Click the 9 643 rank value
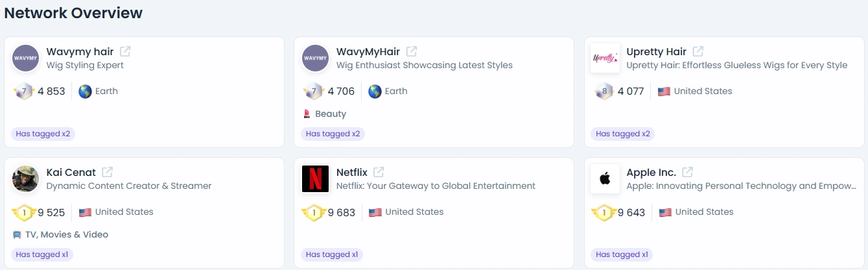 (631, 212)
